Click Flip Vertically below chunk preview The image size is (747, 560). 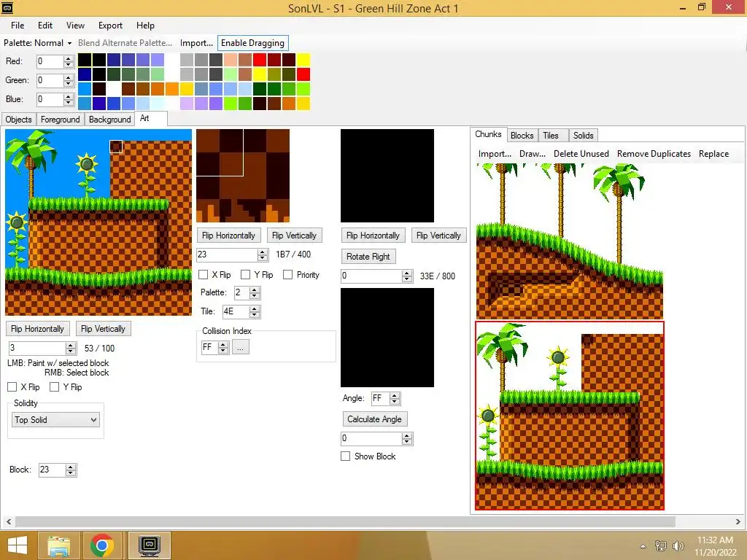(103, 329)
